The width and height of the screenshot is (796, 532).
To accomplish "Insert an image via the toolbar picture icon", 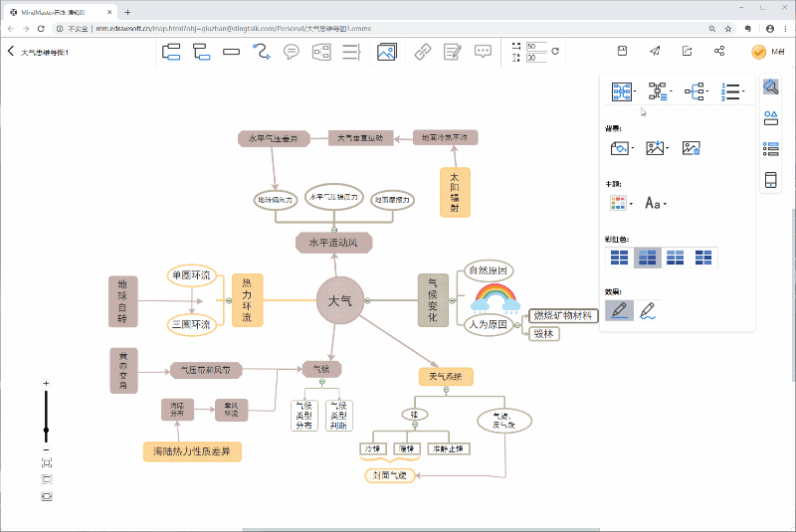I will 387,51.
